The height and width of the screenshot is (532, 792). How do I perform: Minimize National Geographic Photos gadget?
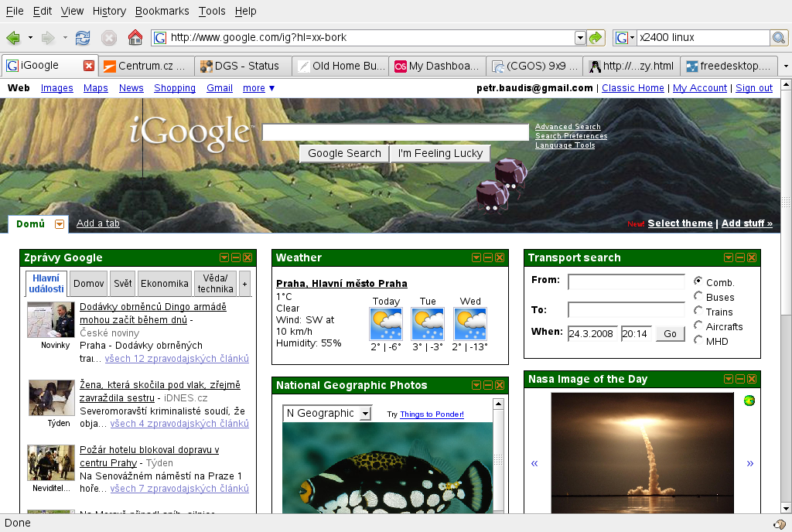coord(488,385)
